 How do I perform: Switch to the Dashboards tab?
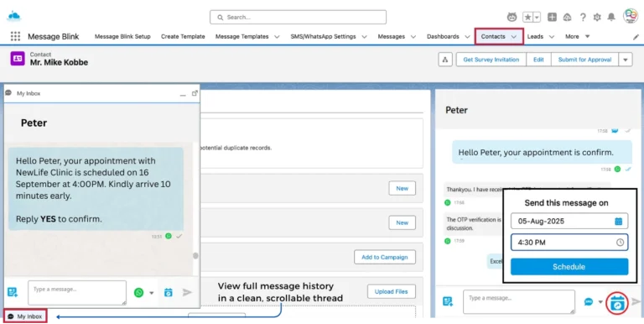pos(443,36)
